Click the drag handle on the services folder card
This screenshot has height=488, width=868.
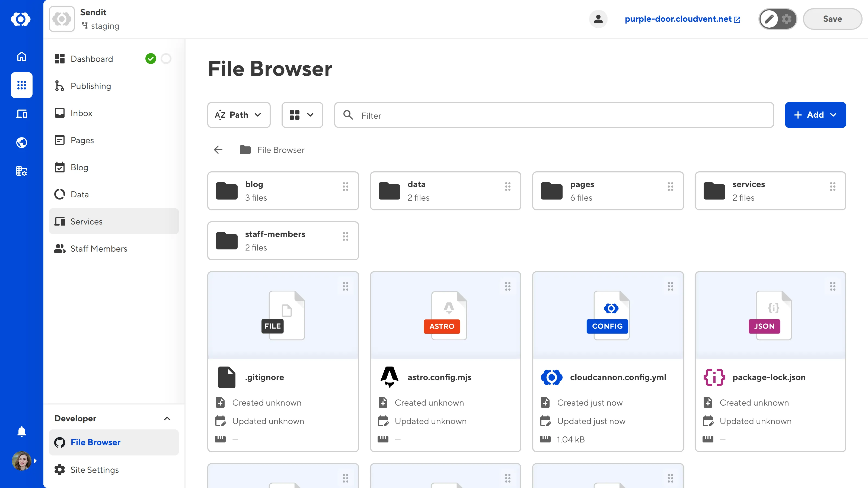coord(833,186)
